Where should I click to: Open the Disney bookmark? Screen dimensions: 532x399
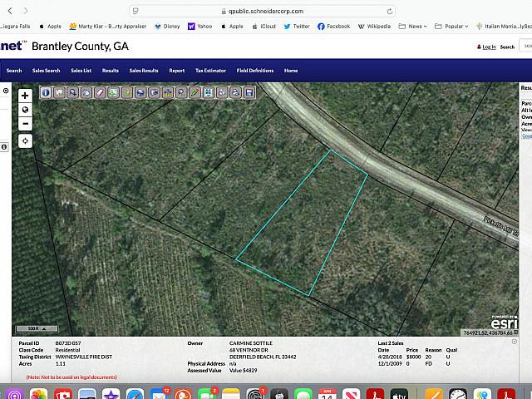tap(167, 26)
